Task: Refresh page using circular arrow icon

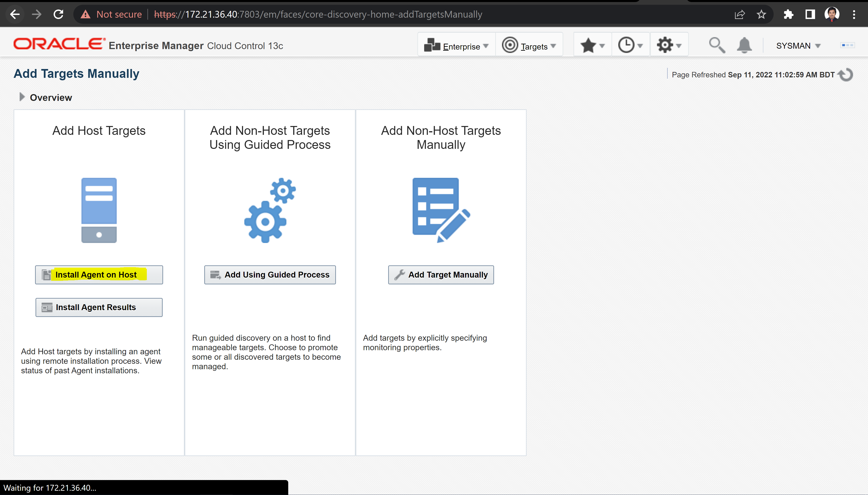Action: click(846, 74)
